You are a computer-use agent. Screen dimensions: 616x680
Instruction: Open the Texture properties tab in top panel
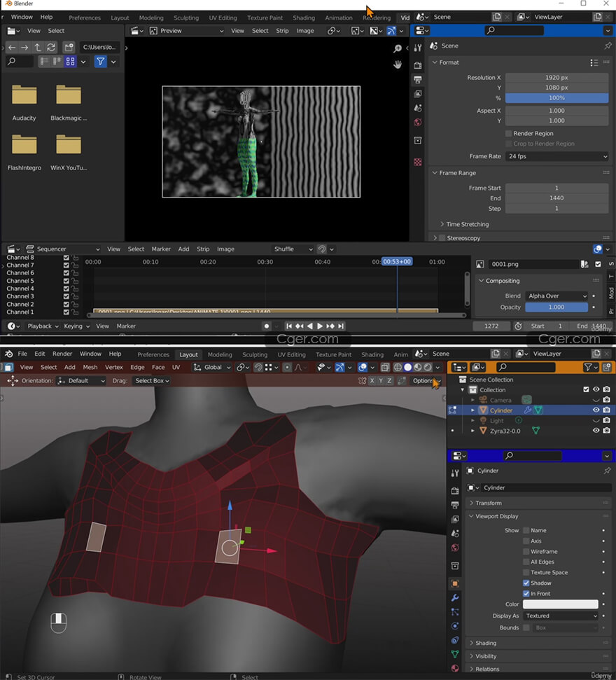tap(418, 162)
